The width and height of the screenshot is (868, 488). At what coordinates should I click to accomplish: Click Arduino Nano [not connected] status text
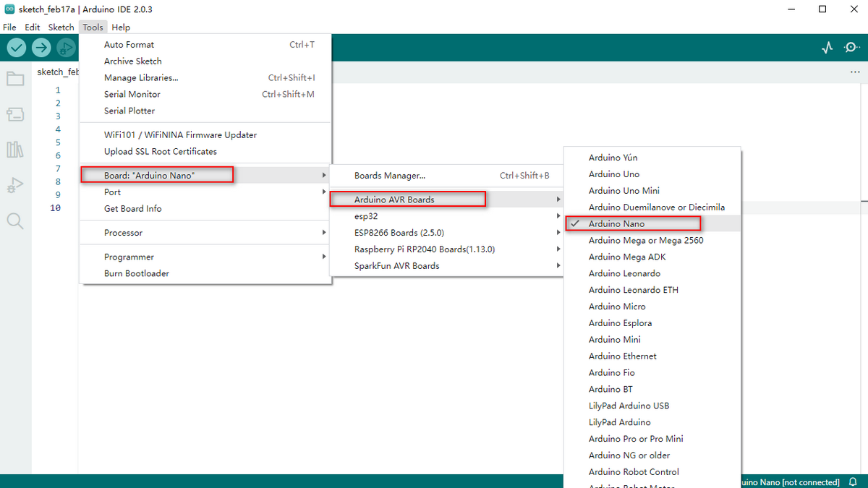click(791, 482)
